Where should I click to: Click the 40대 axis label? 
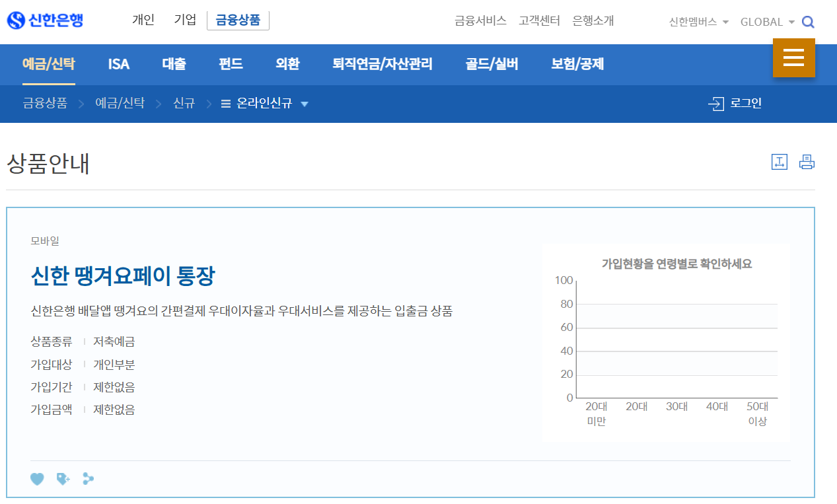pyautogui.click(x=717, y=407)
